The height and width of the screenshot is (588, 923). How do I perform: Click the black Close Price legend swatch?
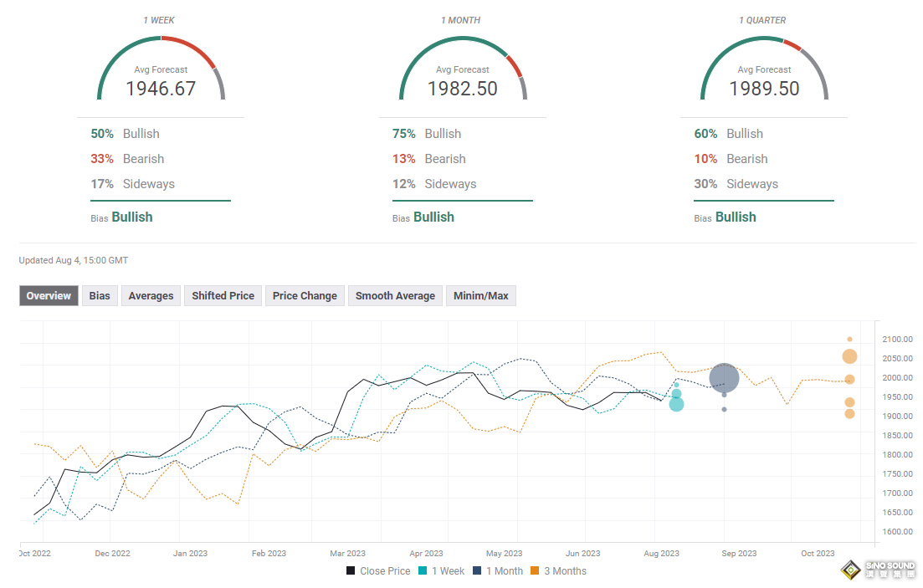[x=351, y=571]
